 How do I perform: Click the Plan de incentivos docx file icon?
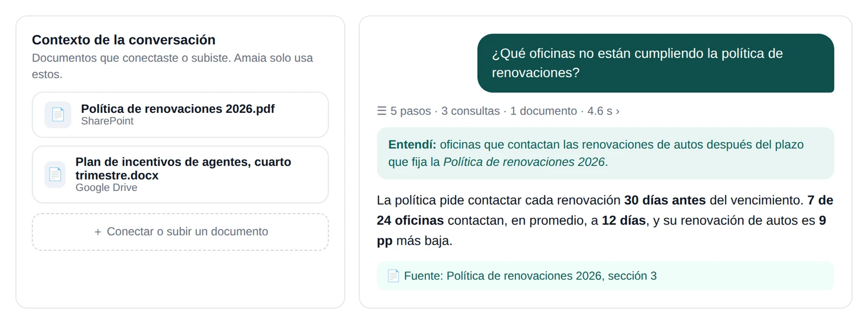click(x=55, y=174)
